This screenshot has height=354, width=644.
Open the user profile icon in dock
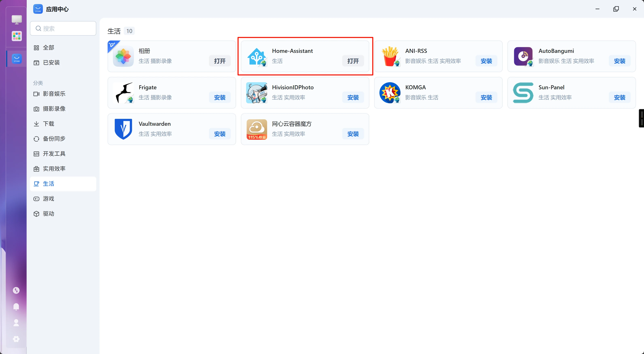16,323
